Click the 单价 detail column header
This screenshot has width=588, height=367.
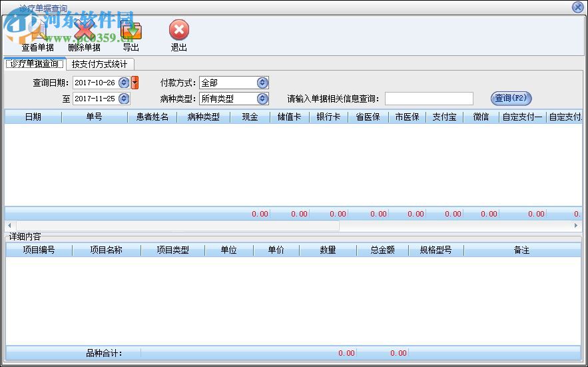(x=276, y=250)
